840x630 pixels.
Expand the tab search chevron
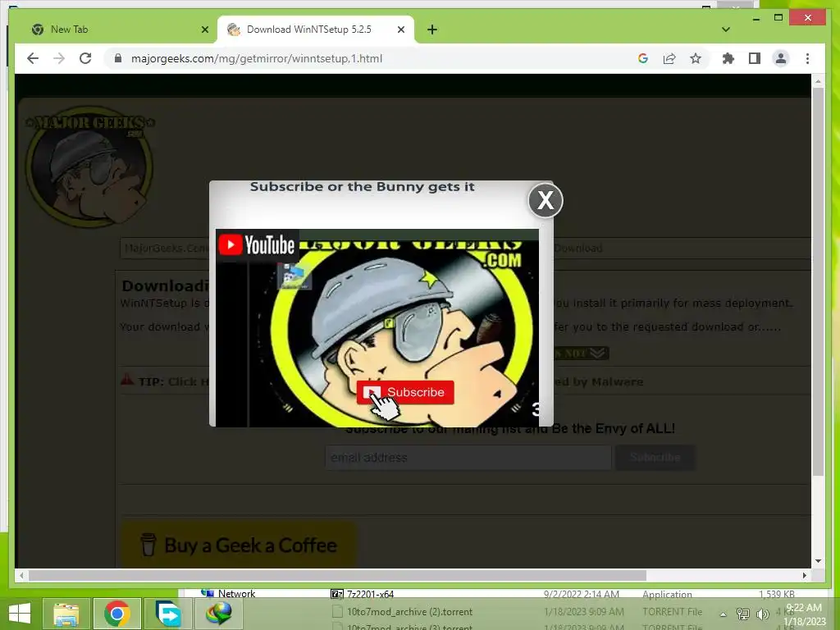[x=725, y=30]
